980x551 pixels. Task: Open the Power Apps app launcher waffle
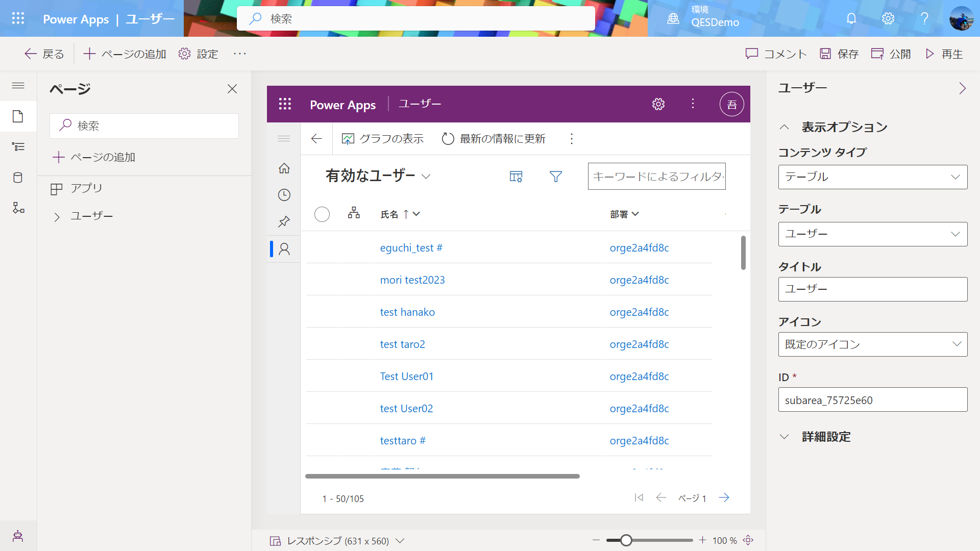coord(18,18)
